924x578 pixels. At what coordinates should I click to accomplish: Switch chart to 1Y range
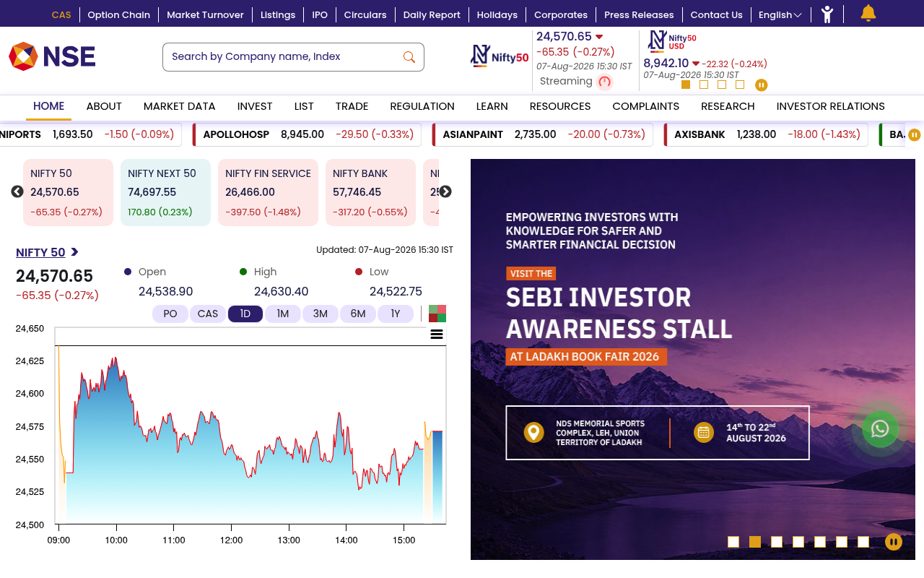pyautogui.click(x=396, y=314)
